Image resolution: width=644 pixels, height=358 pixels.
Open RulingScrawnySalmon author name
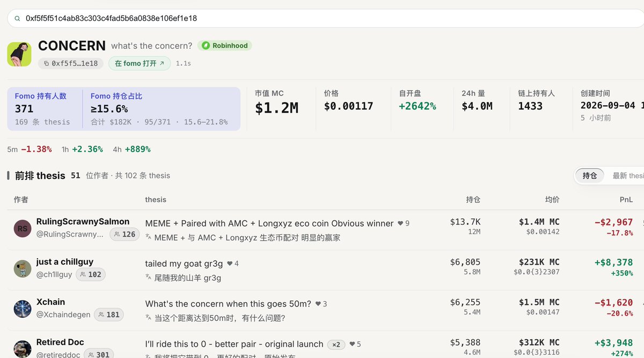point(83,222)
